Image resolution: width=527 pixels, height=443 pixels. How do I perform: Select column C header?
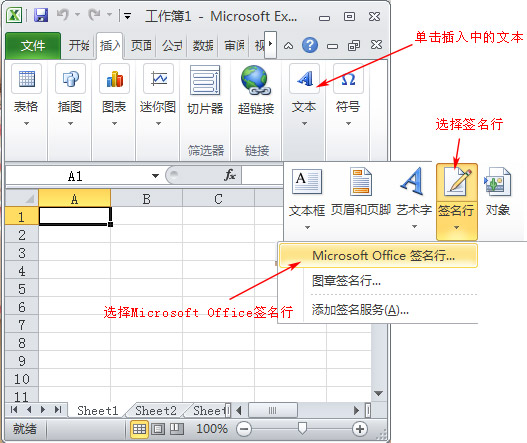[x=218, y=199]
